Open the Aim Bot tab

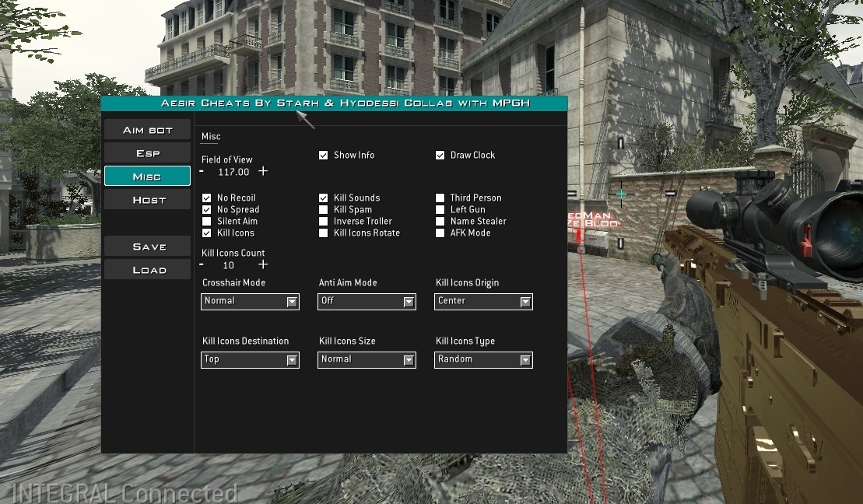(x=148, y=130)
